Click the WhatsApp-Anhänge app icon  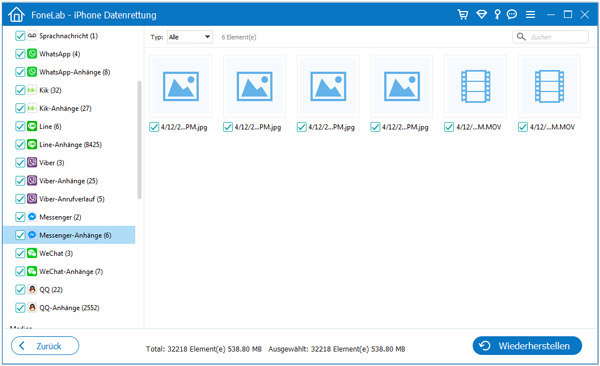[x=32, y=72]
